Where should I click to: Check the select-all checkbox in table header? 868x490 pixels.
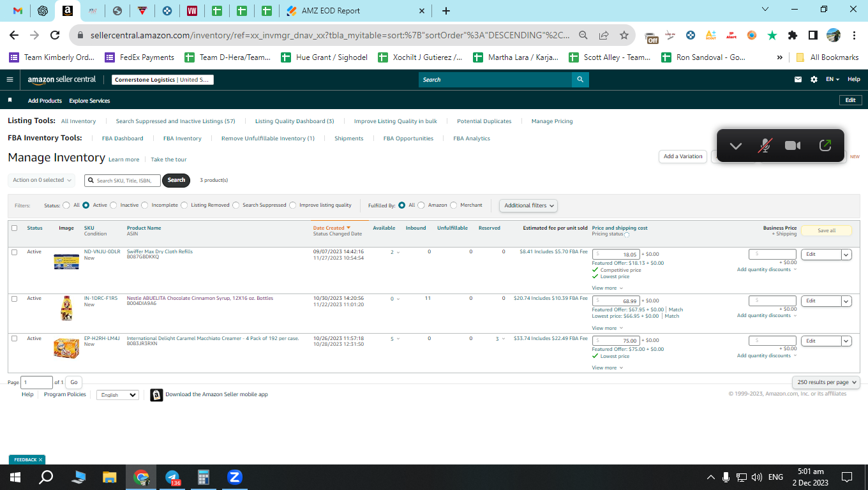pyautogui.click(x=14, y=228)
